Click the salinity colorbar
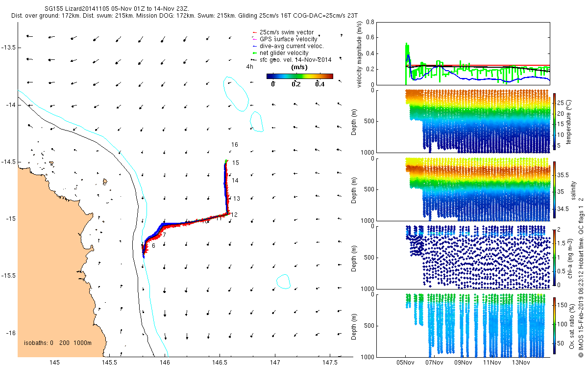This screenshot has width=588, height=368. (x=554, y=189)
